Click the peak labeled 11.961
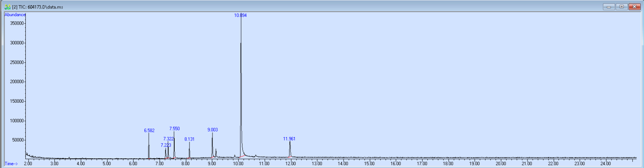Screen dimensions: 644x168 pyautogui.click(x=289, y=139)
